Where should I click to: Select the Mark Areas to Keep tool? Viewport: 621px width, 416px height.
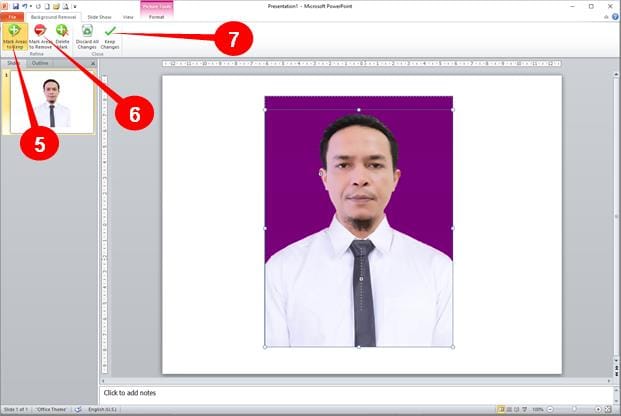click(15, 37)
